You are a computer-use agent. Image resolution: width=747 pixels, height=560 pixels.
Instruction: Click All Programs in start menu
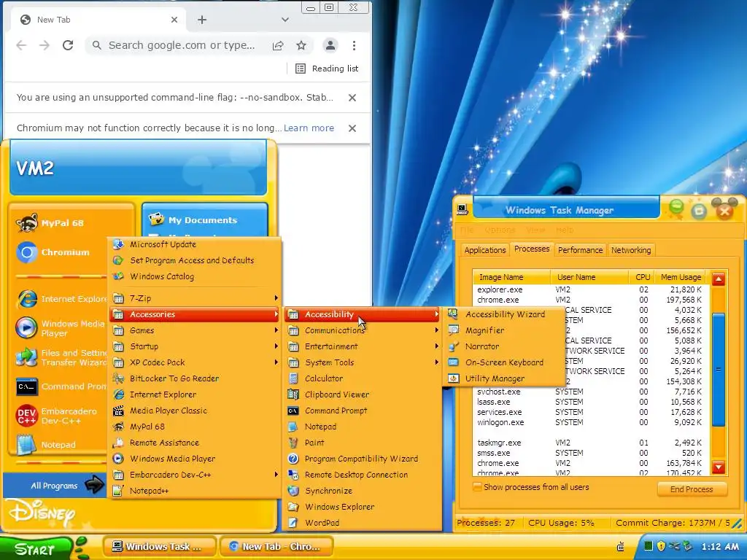pyautogui.click(x=54, y=486)
